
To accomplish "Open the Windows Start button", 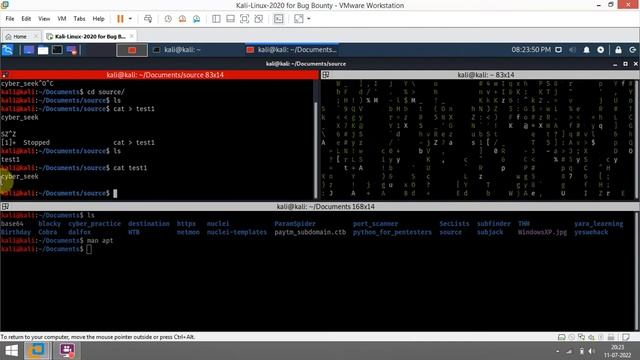I will coord(11,351).
